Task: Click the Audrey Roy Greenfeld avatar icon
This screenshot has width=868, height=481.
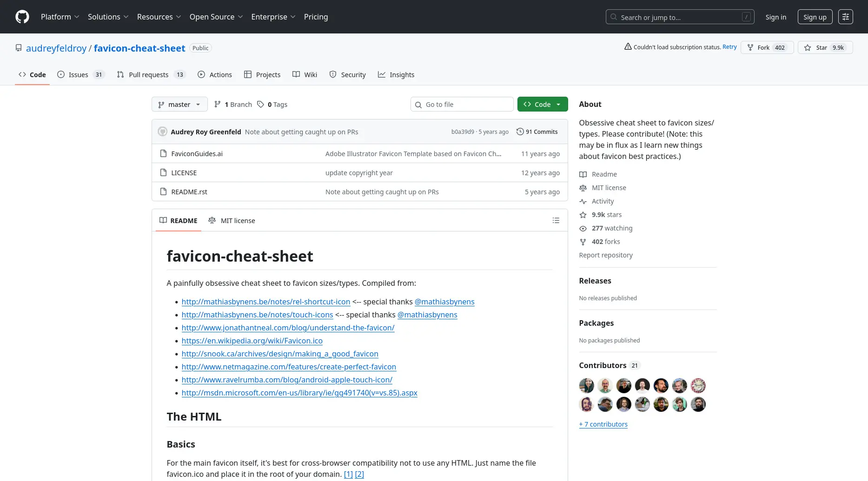Action: (162, 132)
